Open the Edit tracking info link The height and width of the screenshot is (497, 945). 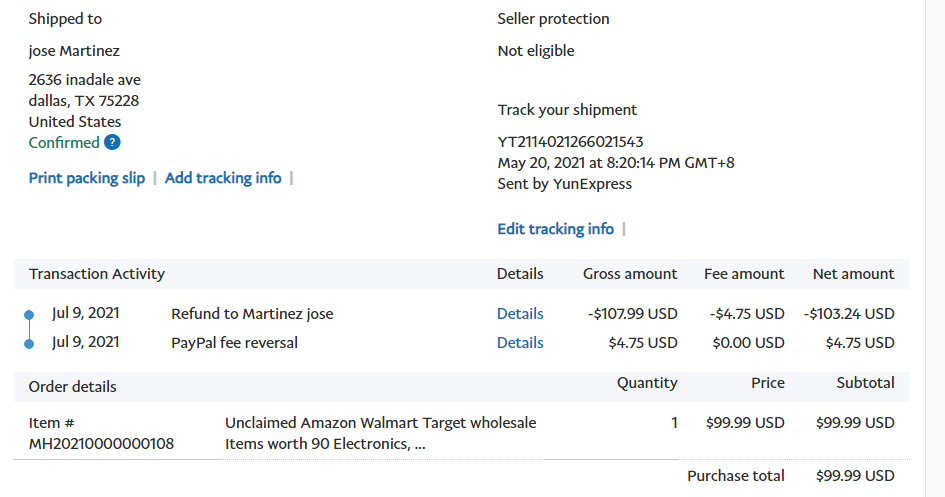tap(555, 229)
